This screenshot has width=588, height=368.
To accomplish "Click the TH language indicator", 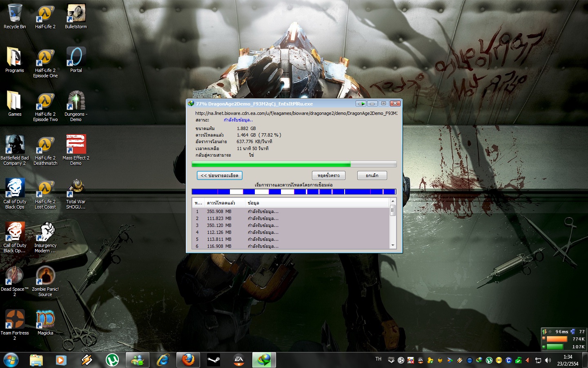I will pyautogui.click(x=379, y=359).
